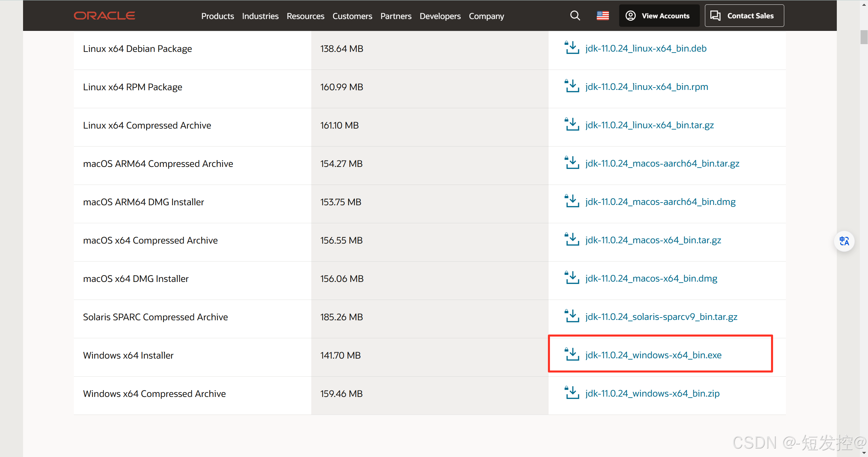
Task: Select 'Solaris SPARC Compressed Archive' text
Action: (x=155, y=317)
